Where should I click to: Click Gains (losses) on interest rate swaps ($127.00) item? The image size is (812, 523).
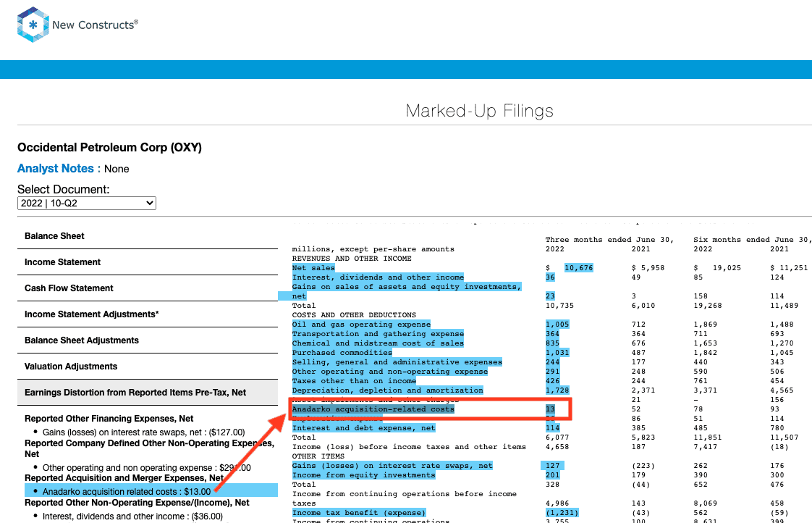point(143,432)
